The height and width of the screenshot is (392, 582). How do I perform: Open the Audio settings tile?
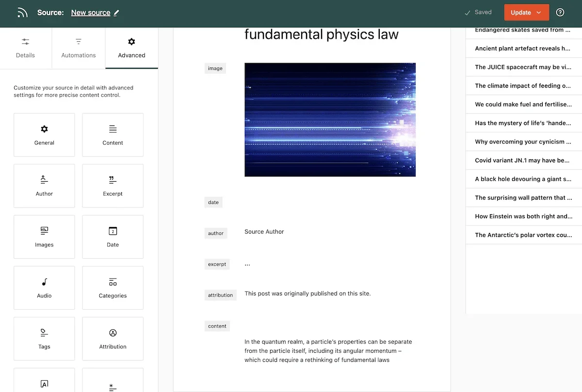coord(44,287)
